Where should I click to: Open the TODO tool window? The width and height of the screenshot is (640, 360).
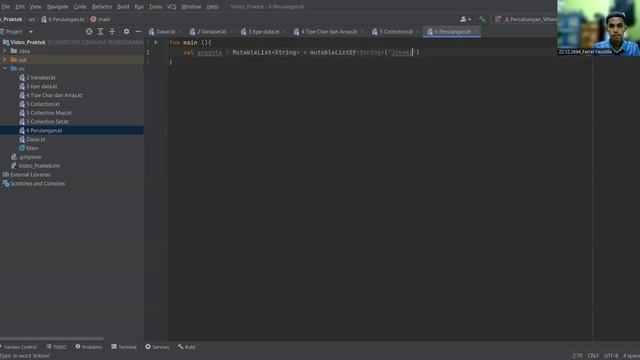click(x=56, y=347)
